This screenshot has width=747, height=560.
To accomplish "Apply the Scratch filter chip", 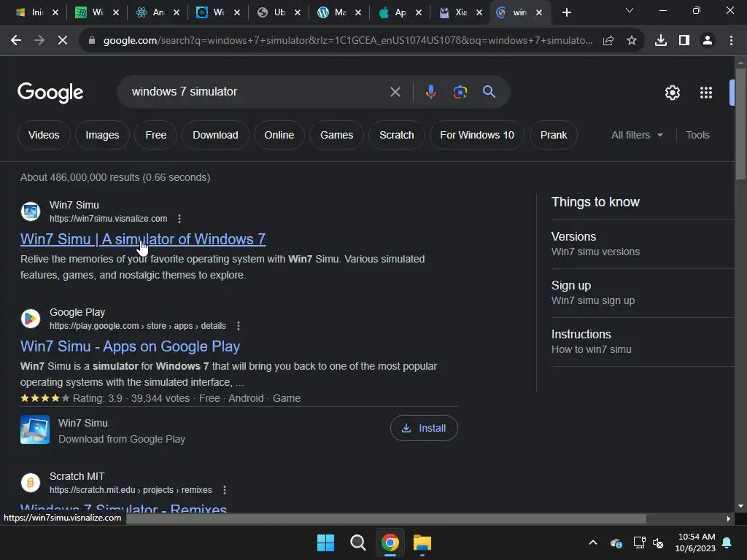I will [x=396, y=135].
